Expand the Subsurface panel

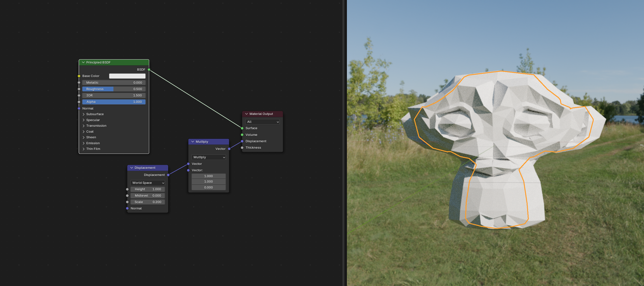tap(84, 114)
